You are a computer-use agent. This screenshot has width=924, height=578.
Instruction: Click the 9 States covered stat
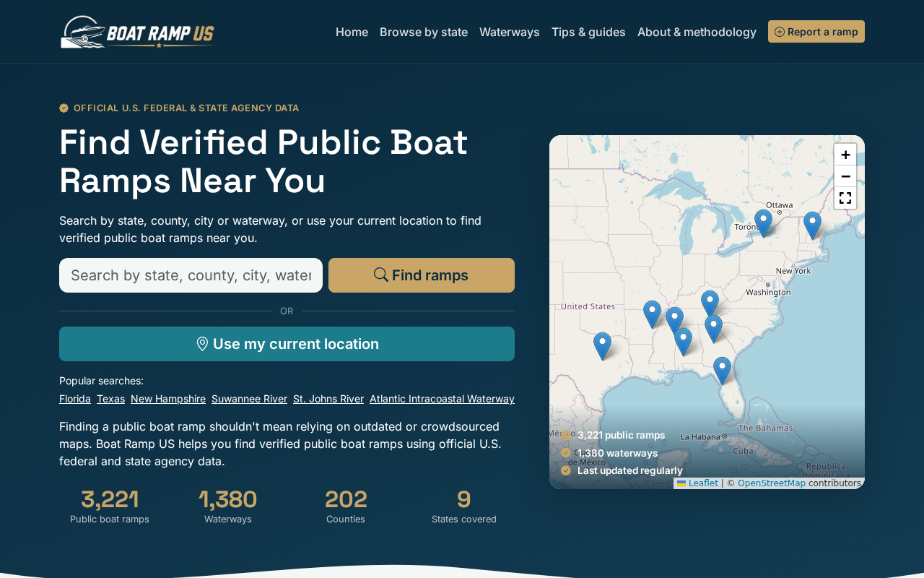tap(464, 506)
